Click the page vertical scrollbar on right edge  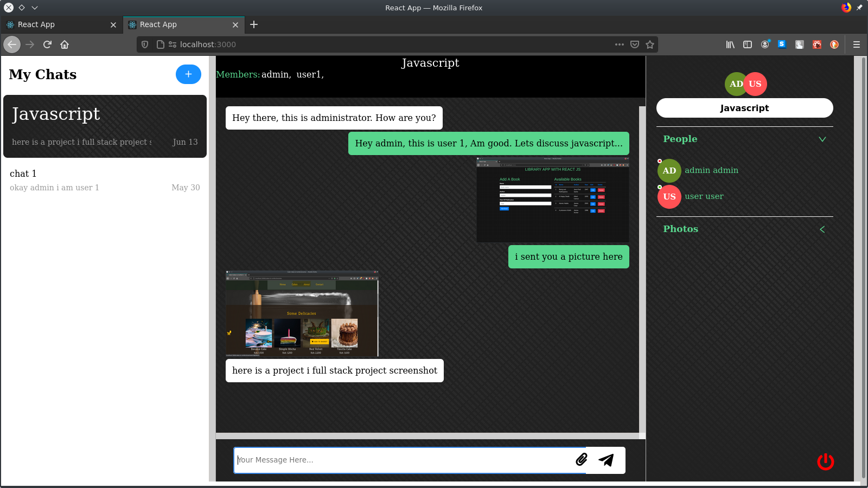point(864,268)
